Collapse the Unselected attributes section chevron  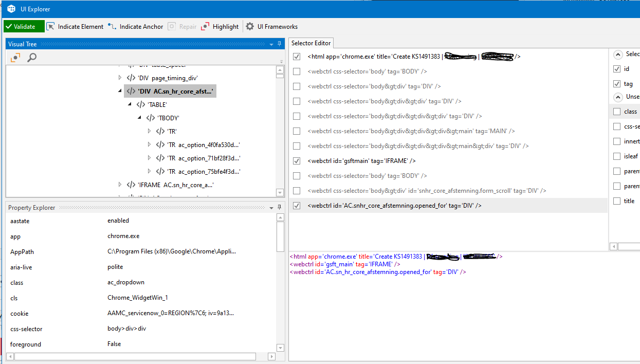coord(618,97)
